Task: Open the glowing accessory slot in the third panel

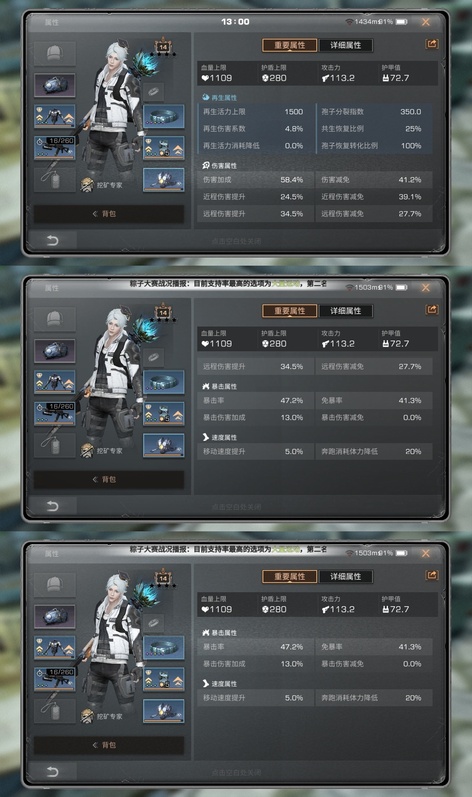Action: pyautogui.click(x=164, y=711)
